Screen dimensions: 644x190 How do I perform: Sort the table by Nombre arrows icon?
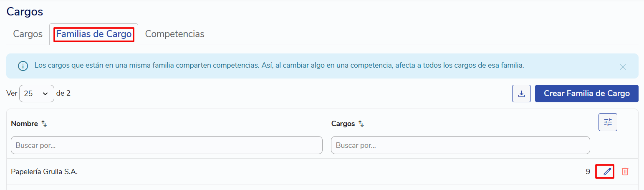(44, 124)
